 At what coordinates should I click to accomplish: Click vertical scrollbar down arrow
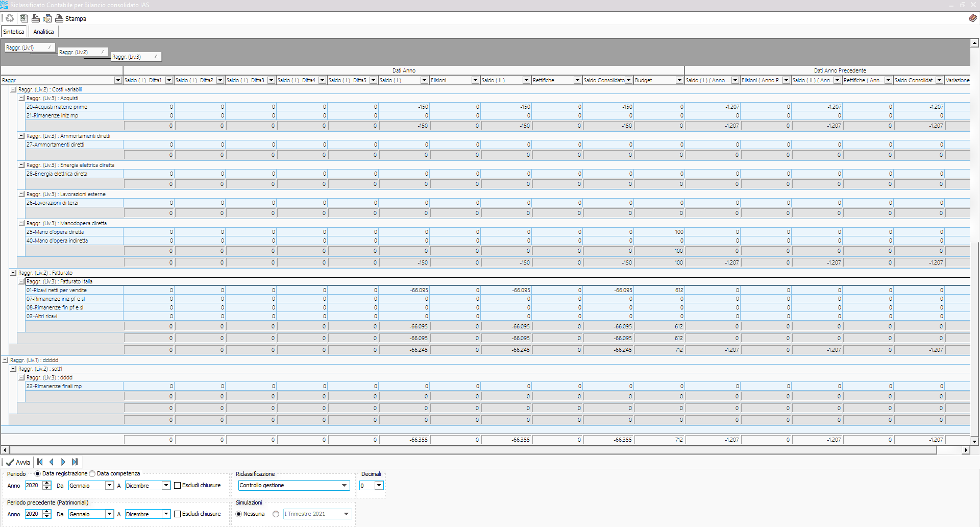974,441
